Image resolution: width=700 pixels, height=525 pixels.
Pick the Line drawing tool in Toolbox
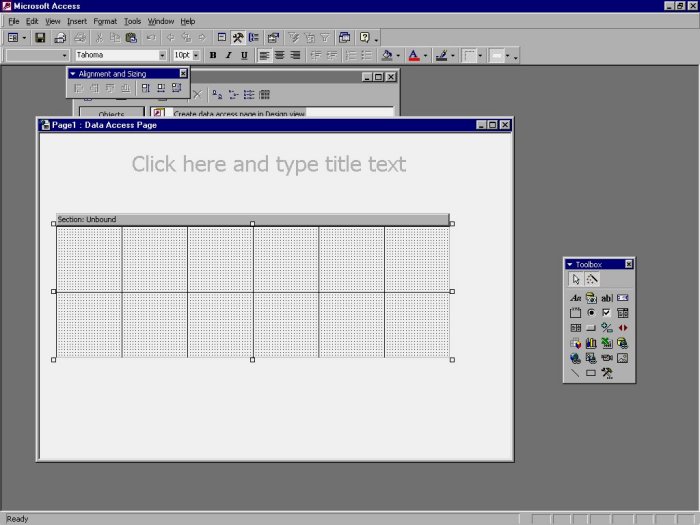575,373
